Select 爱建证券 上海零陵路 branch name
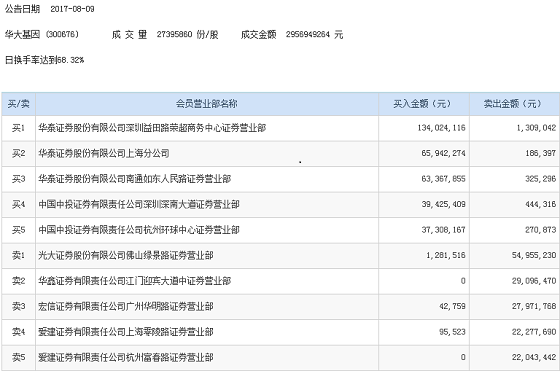Viewport: 560px width, 371px height. tap(126, 332)
